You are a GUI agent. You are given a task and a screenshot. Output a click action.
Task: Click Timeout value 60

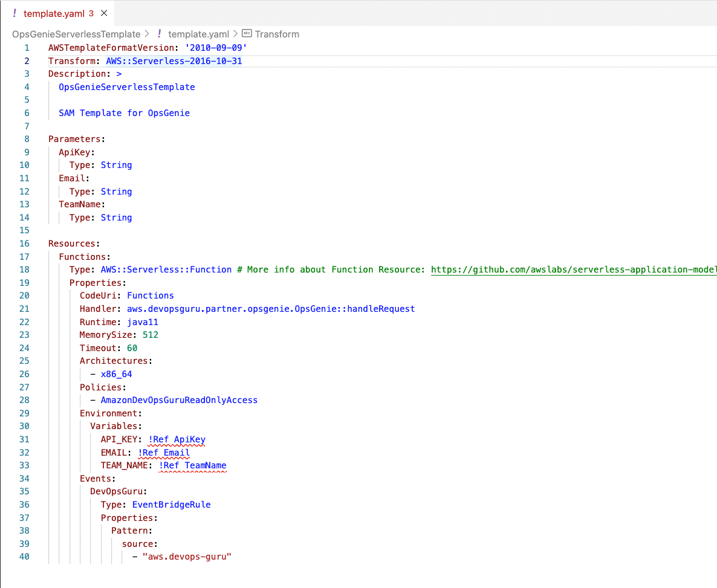pos(132,349)
